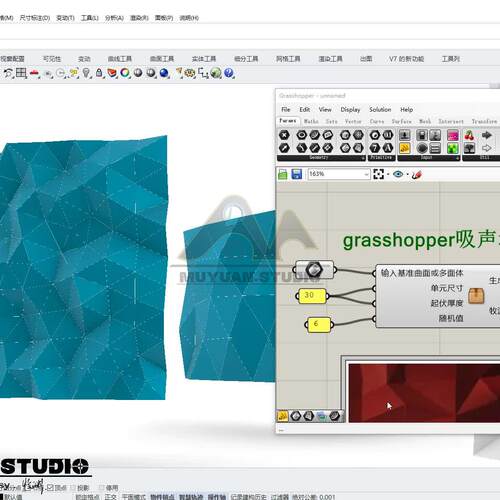Open Grasshopper's Display menu

pos(350,109)
